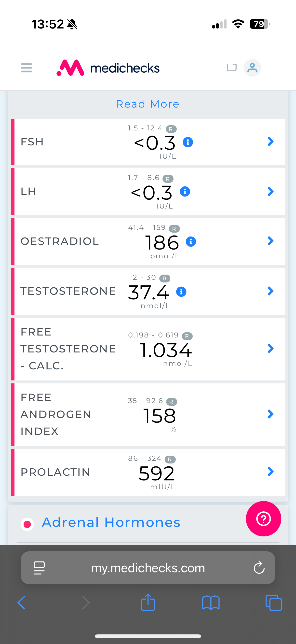Expand Free Testosterone Calc. chevron
296x644 pixels.
pos(270,349)
